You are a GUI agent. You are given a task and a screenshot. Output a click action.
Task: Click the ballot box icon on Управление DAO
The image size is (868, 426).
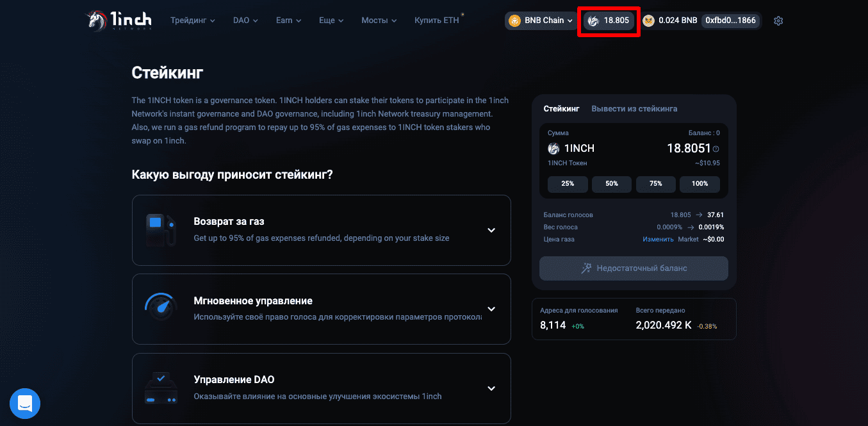[160, 388]
